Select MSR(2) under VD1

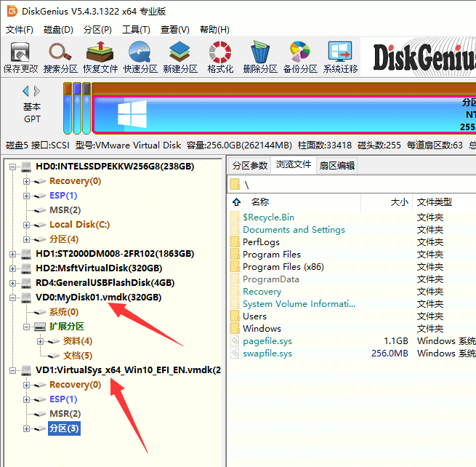(x=65, y=413)
